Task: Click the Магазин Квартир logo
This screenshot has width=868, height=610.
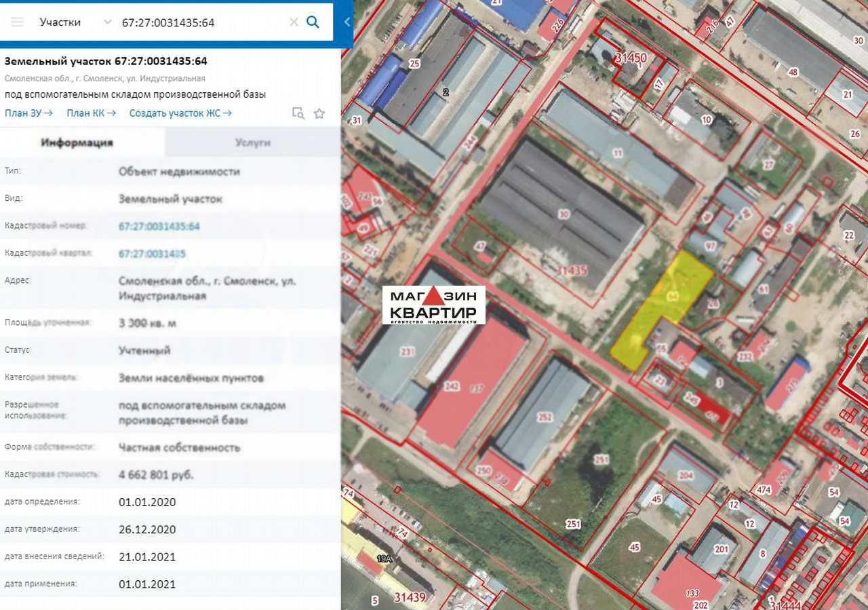Action: point(434,305)
